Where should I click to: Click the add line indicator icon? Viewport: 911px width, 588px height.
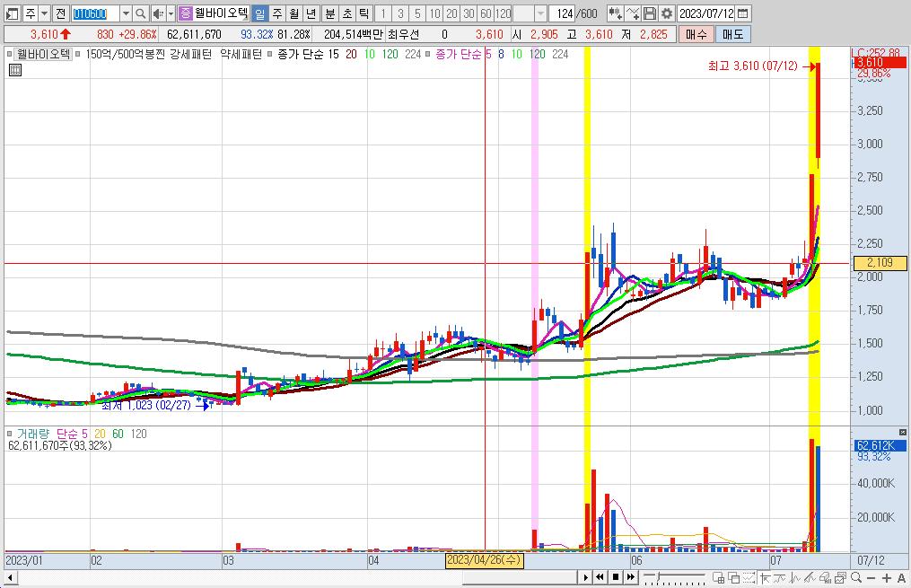click(x=633, y=13)
